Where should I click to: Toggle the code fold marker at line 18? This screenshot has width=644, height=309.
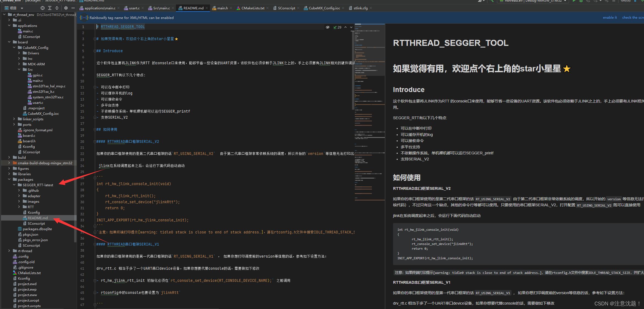[x=95, y=130]
